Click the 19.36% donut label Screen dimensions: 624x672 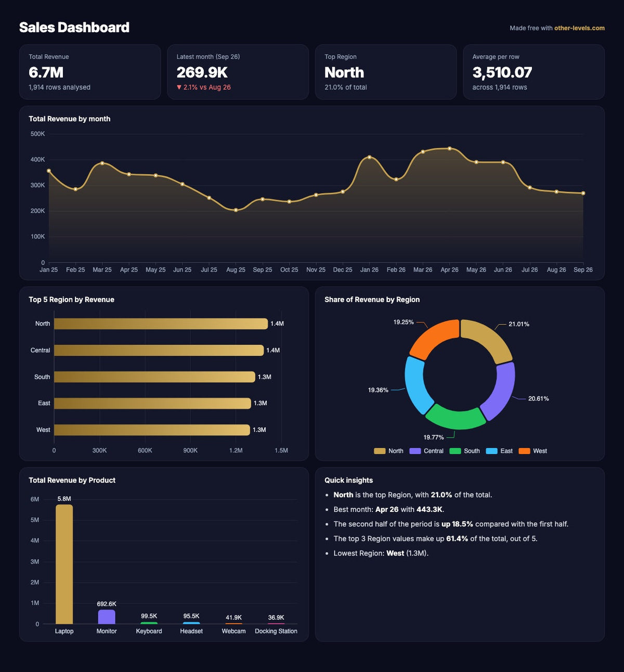[378, 390]
